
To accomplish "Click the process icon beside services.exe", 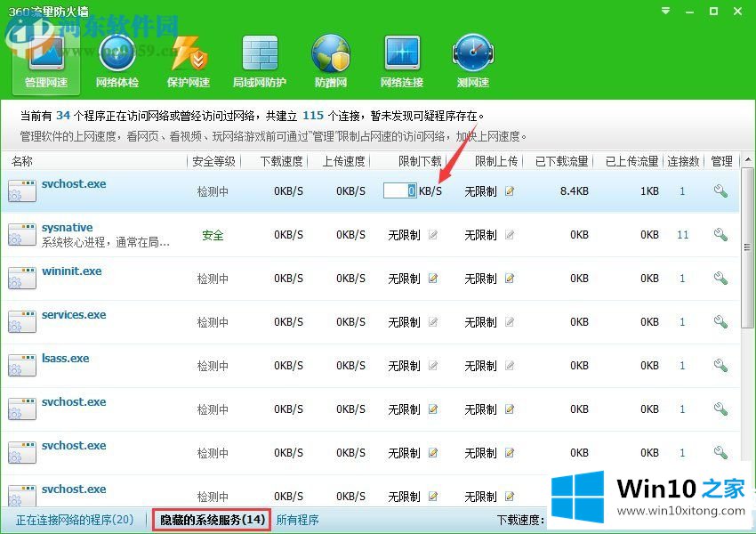I will point(22,322).
